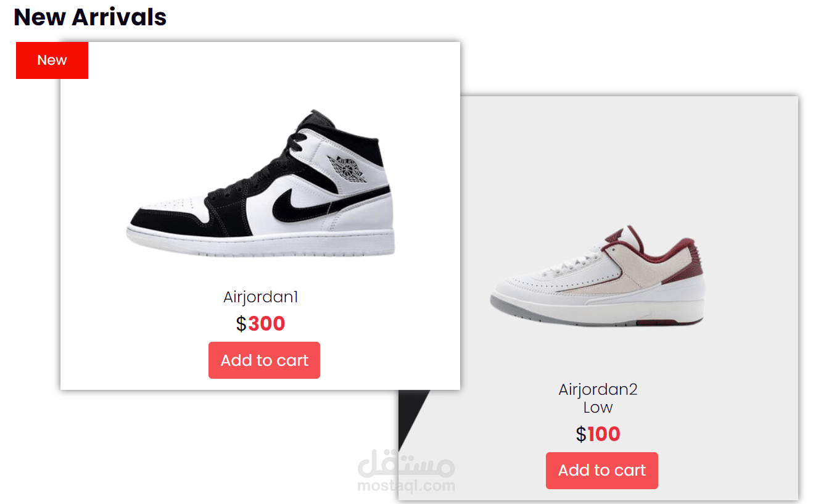This screenshot has height=504, width=813.
Task: Select the black and white Airjordan1 shoe image
Action: (260, 183)
